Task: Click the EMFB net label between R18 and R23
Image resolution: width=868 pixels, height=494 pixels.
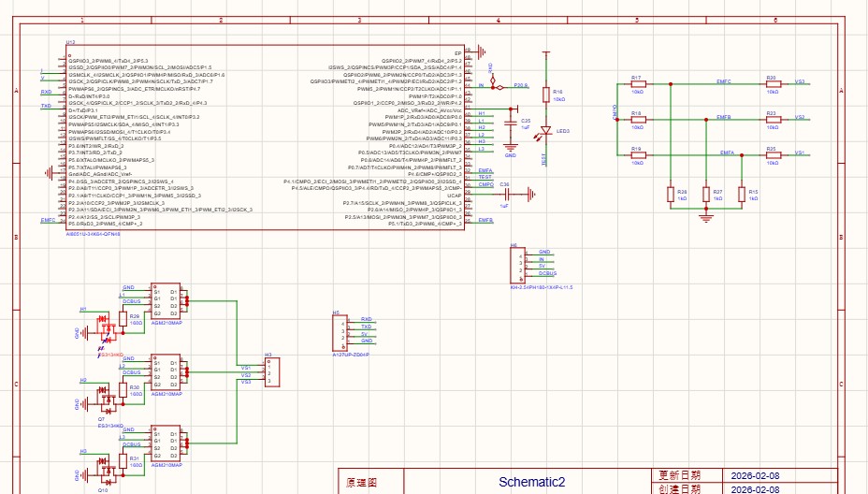Action: pos(724,118)
